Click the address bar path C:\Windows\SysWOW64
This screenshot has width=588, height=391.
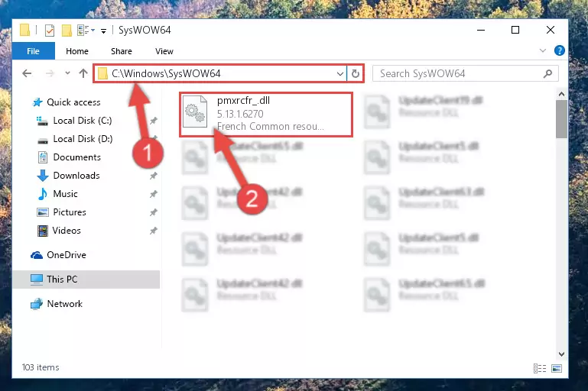click(x=166, y=73)
